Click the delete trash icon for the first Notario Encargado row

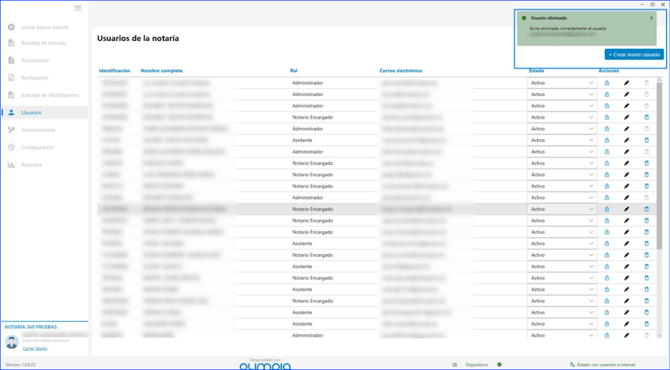[x=646, y=117]
